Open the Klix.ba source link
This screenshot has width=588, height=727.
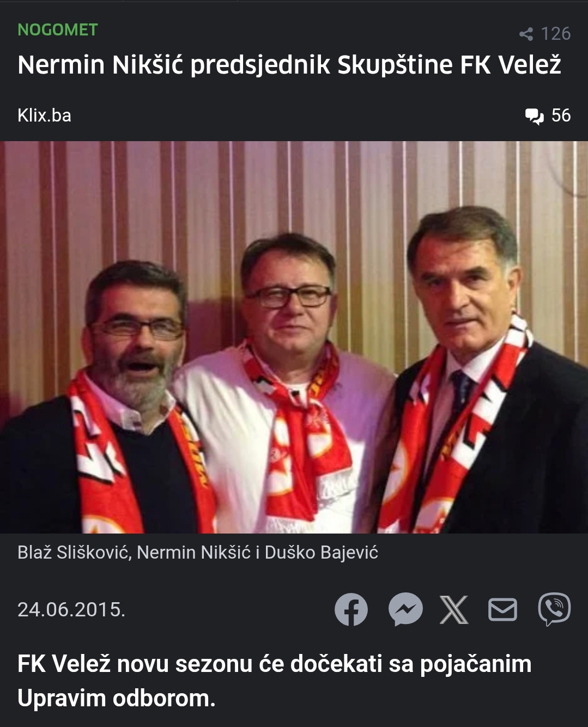(44, 116)
